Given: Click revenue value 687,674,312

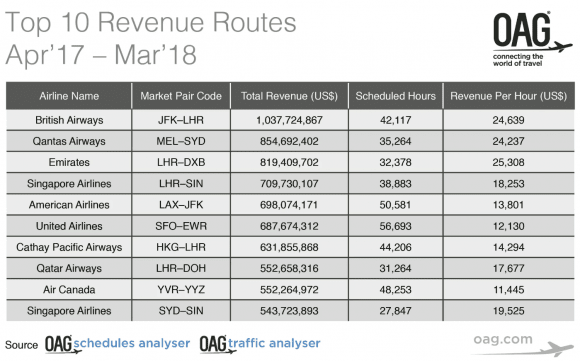Looking at the screenshot, I should tap(289, 226).
